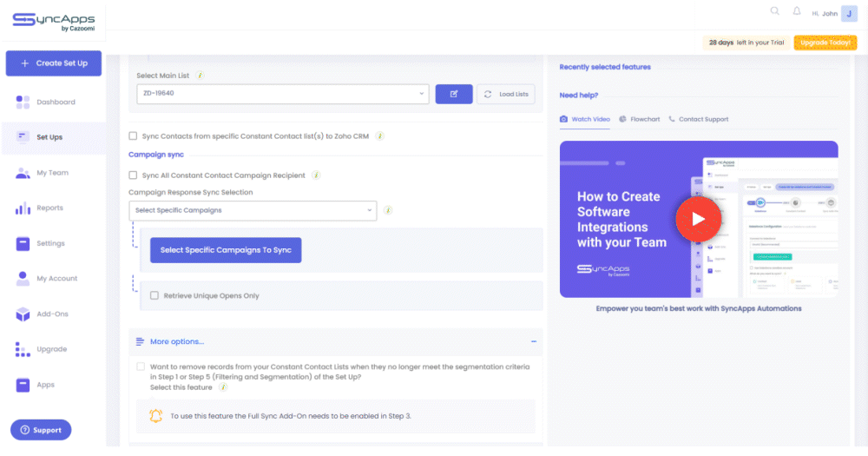This screenshot has height=456, width=868.
Task: Open Upgrade in the sidebar
Action: pos(52,349)
